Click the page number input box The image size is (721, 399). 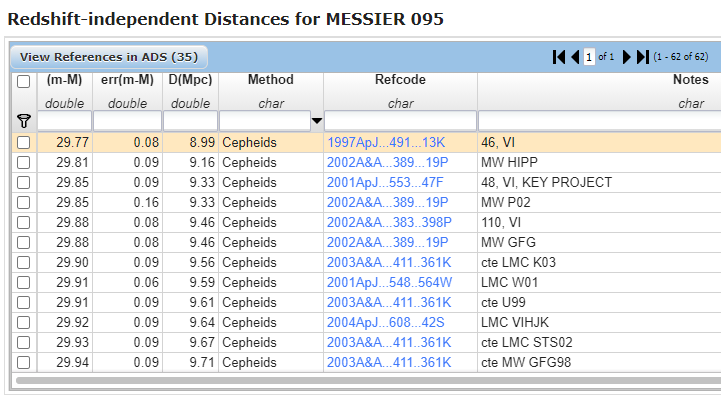click(589, 57)
